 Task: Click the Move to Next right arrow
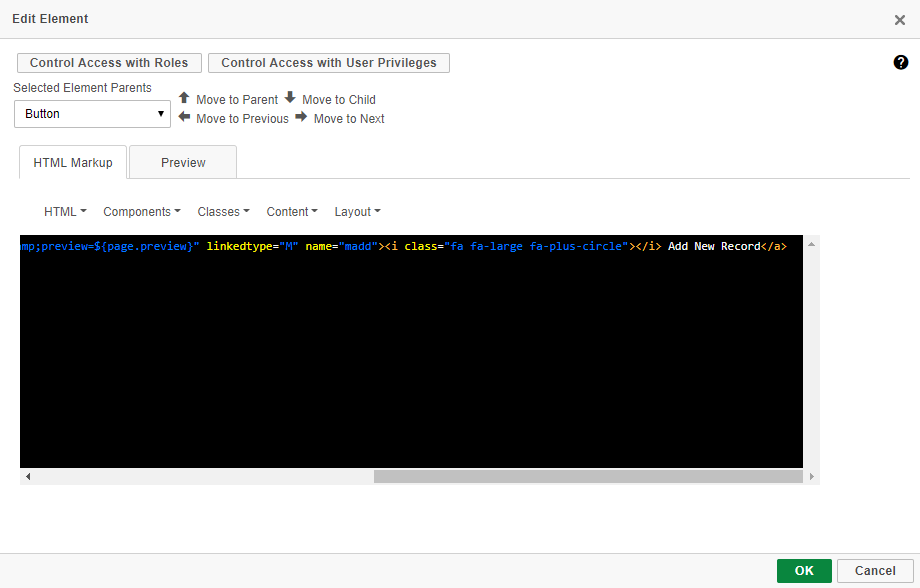(x=301, y=117)
